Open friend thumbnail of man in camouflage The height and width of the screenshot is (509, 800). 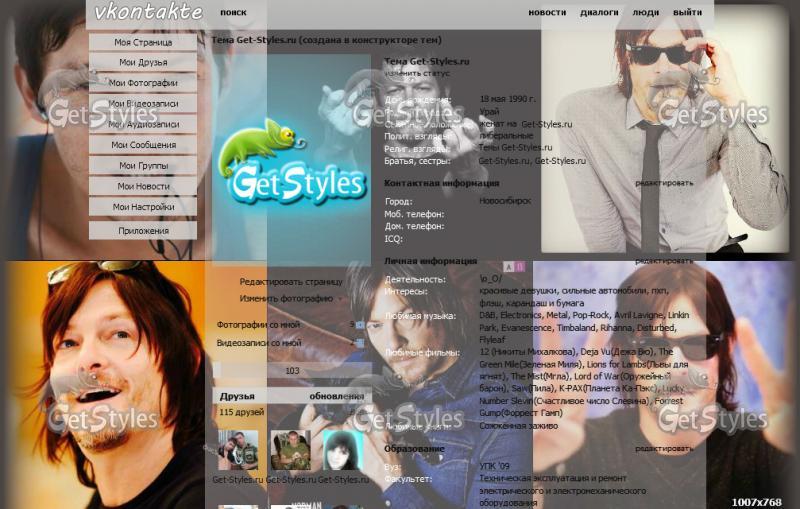point(290,450)
